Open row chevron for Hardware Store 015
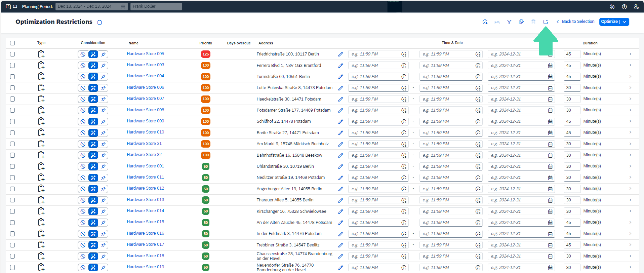 [630, 222]
